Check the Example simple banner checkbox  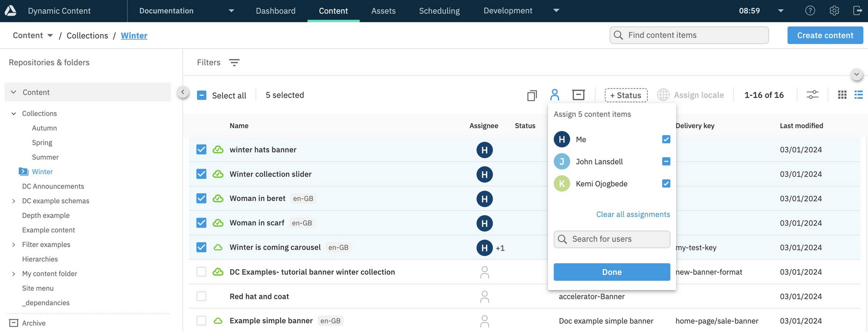(x=201, y=320)
